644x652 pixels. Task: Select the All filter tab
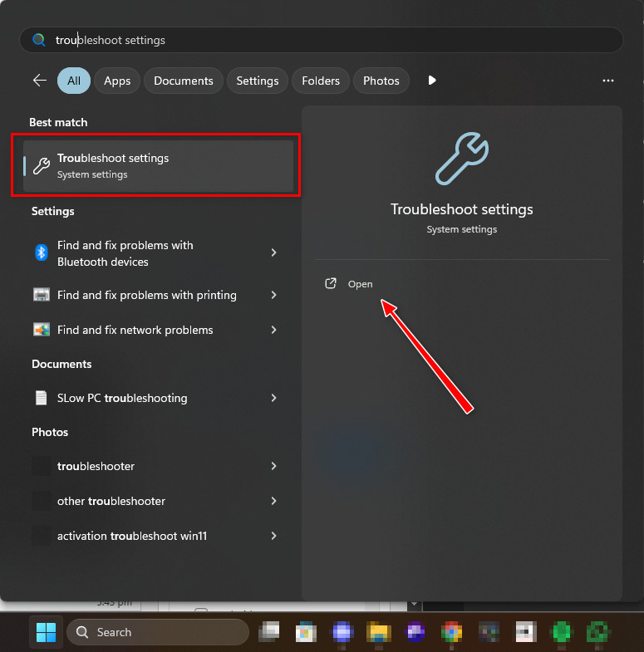(x=74, y=81)
